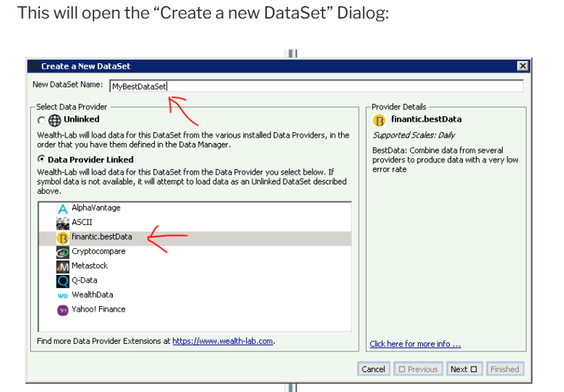
Task: Select Q-Data in the provider list
Action: [x=195, y=281]
